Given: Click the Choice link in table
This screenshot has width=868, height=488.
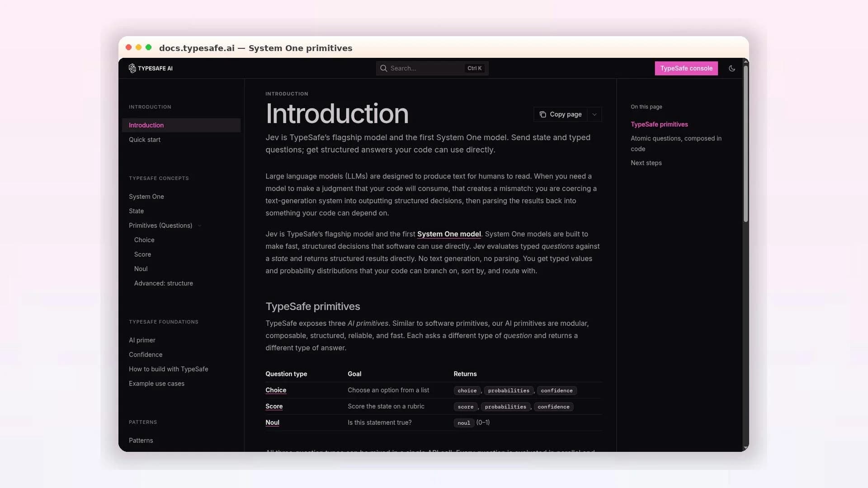Looking at the screenshot, I should pos(276,390).
